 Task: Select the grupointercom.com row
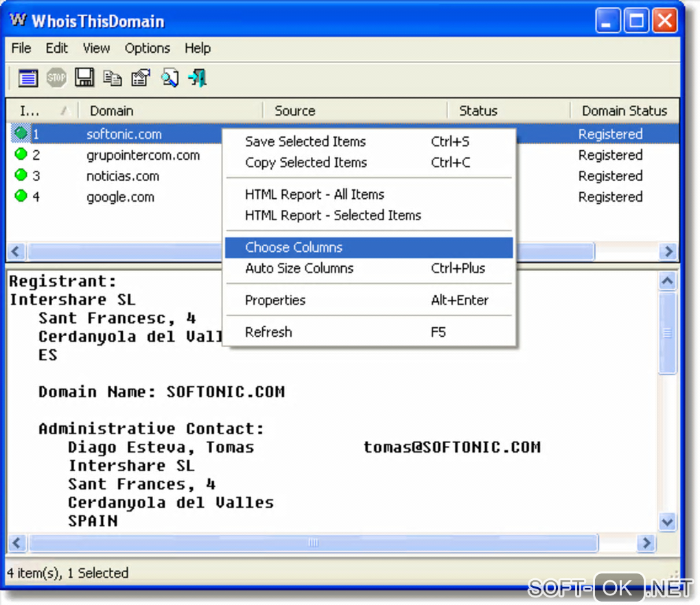coord(143,155)
